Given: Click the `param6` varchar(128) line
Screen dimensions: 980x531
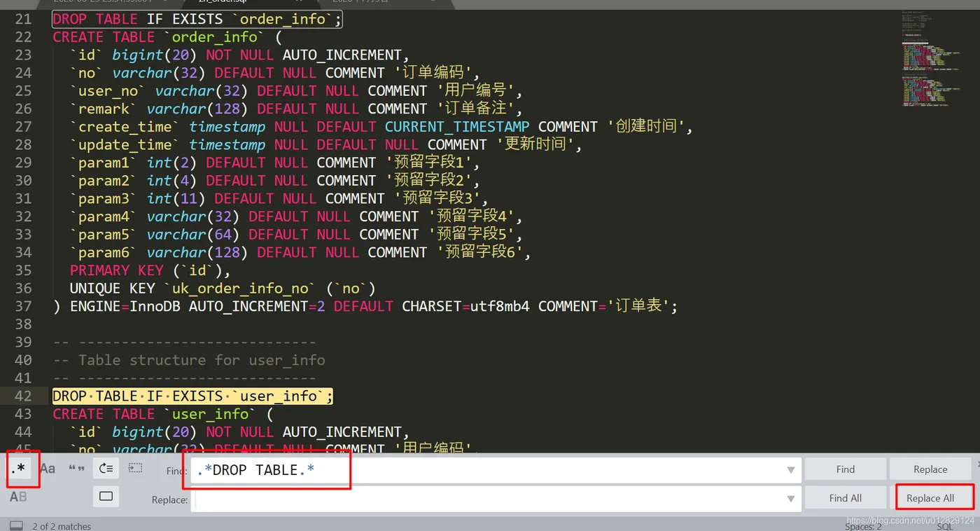Looking at the screenshot, I should pos(300,253).
